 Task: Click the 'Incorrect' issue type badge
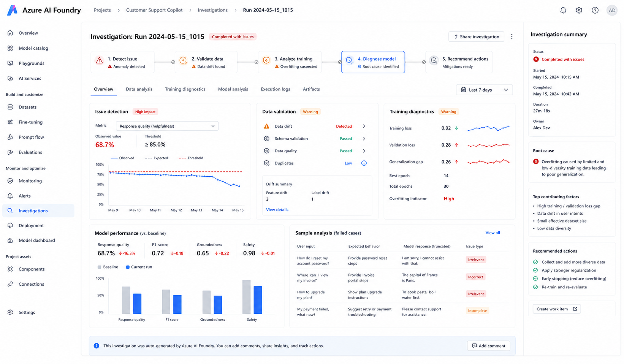[x=475, y=277]
